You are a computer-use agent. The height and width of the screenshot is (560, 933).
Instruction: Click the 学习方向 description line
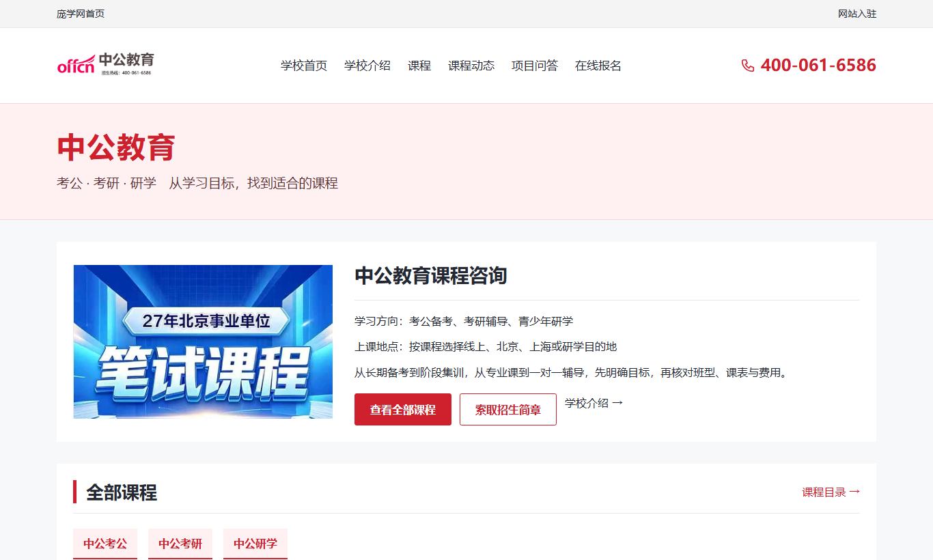coord(464,321)
